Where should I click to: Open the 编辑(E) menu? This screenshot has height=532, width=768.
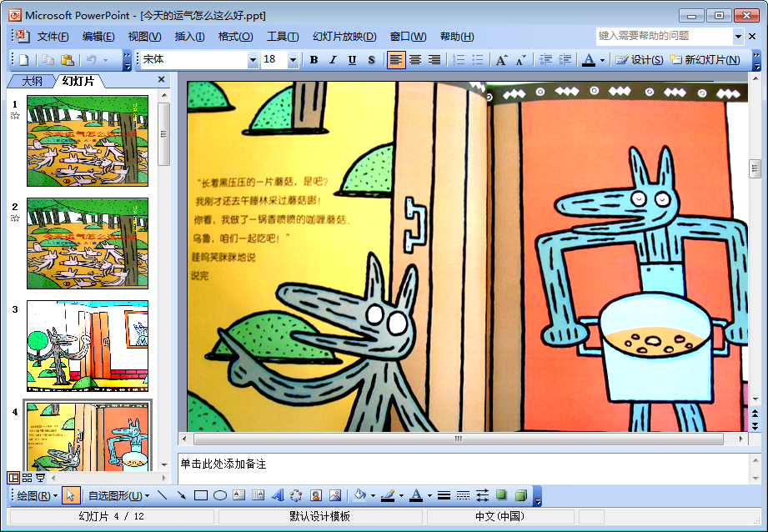(98, 36)
